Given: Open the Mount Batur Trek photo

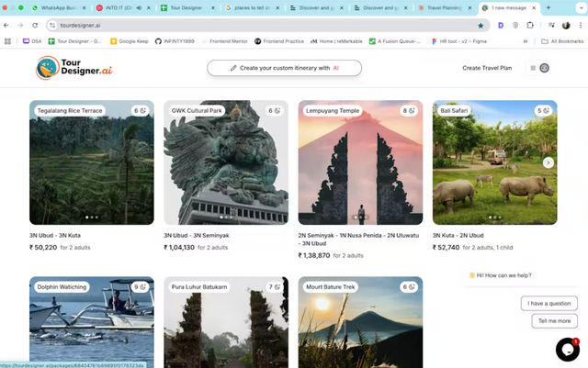Looking at the screenshot, I should pos(360,322).
